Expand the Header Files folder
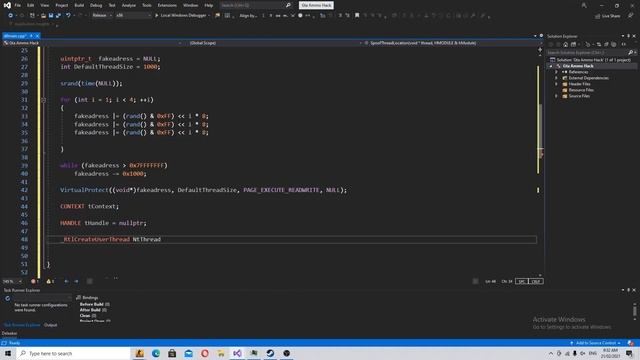This screenshot has height=360, width=640. pos(556,84)
